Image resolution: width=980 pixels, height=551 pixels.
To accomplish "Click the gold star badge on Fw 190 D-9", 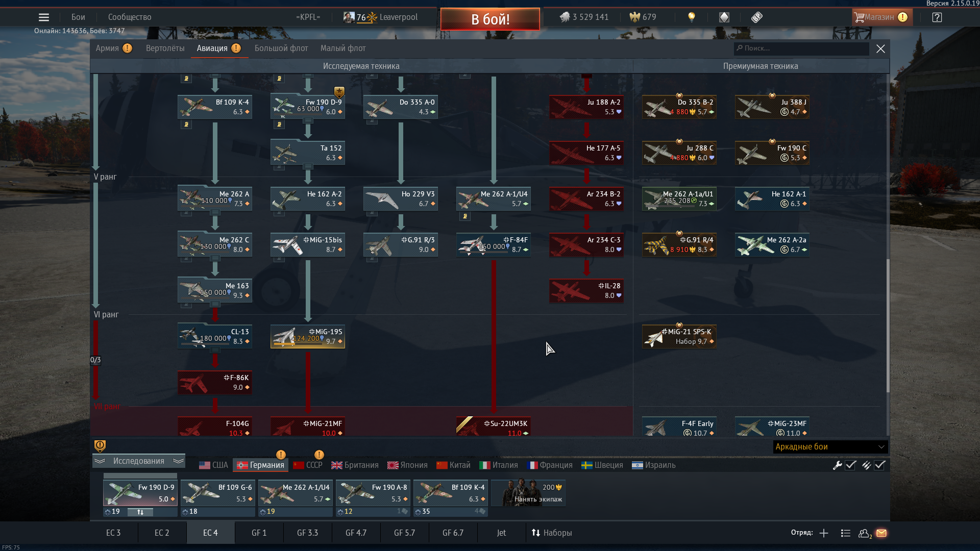I will pyautogui.click(x=339, y=92).
